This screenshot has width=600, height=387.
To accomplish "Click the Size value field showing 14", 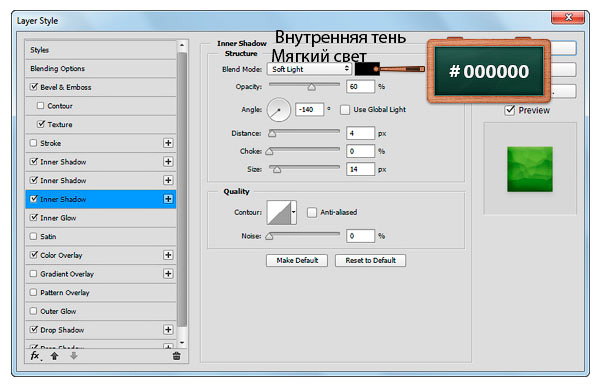I will coord(360,169).
